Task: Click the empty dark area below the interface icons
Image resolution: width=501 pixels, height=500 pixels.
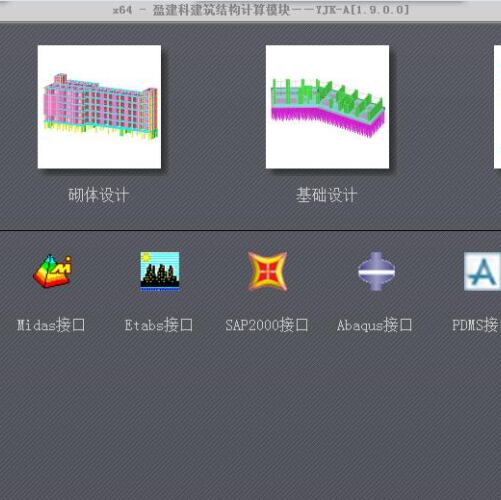Action: (x=250, y=417)
